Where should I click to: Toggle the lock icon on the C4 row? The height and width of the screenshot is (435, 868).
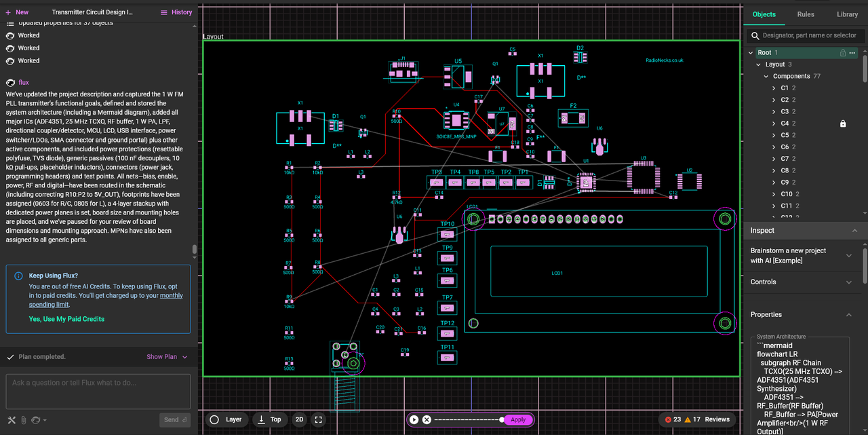coord(843,124)
